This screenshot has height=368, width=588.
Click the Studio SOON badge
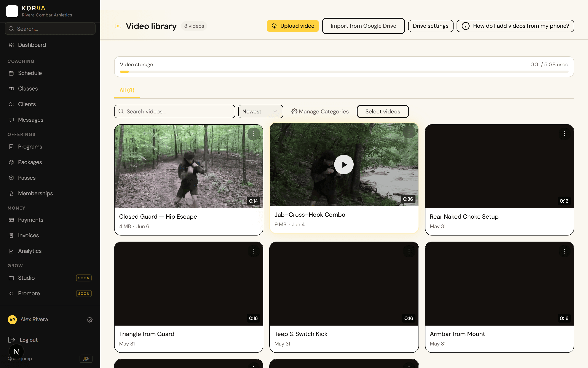click(84, 278)
